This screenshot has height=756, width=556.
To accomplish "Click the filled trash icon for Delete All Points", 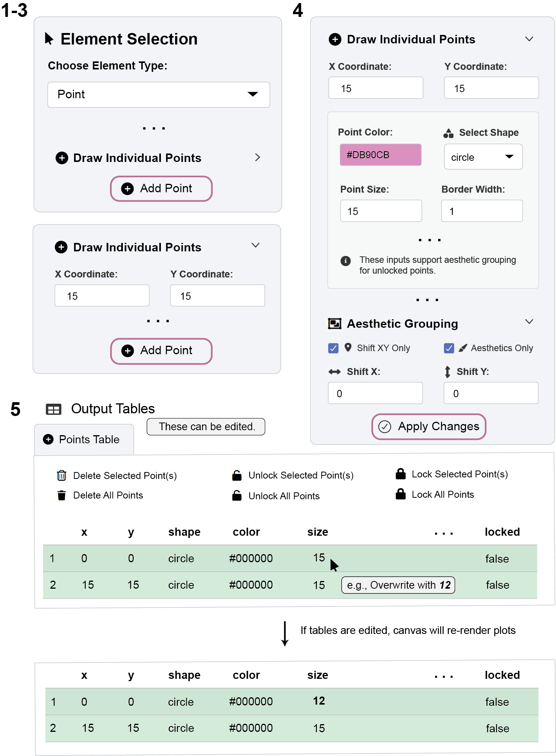I will (x=61, y=495).
